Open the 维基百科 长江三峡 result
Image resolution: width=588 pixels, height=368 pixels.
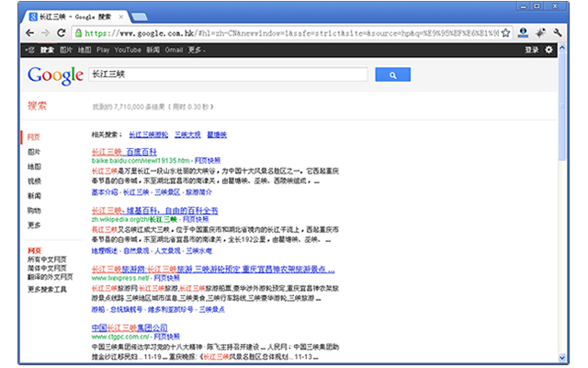pos(155,211)
